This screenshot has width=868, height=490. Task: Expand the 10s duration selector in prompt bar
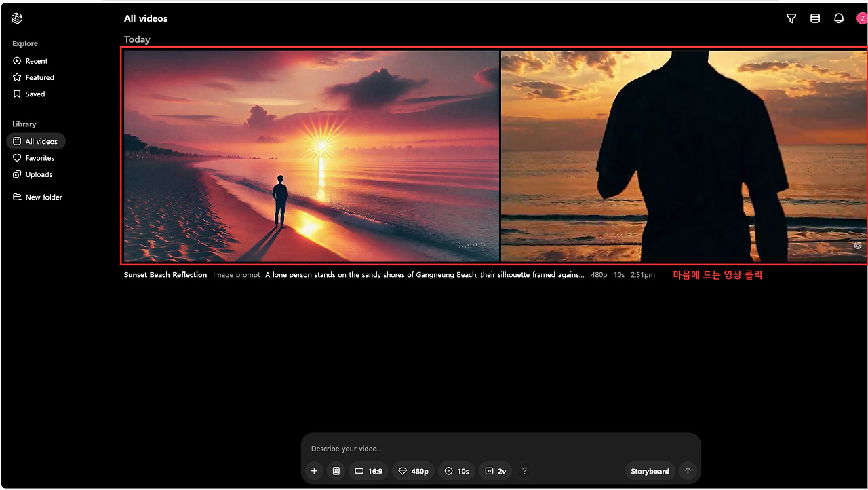tap(457, 471)
